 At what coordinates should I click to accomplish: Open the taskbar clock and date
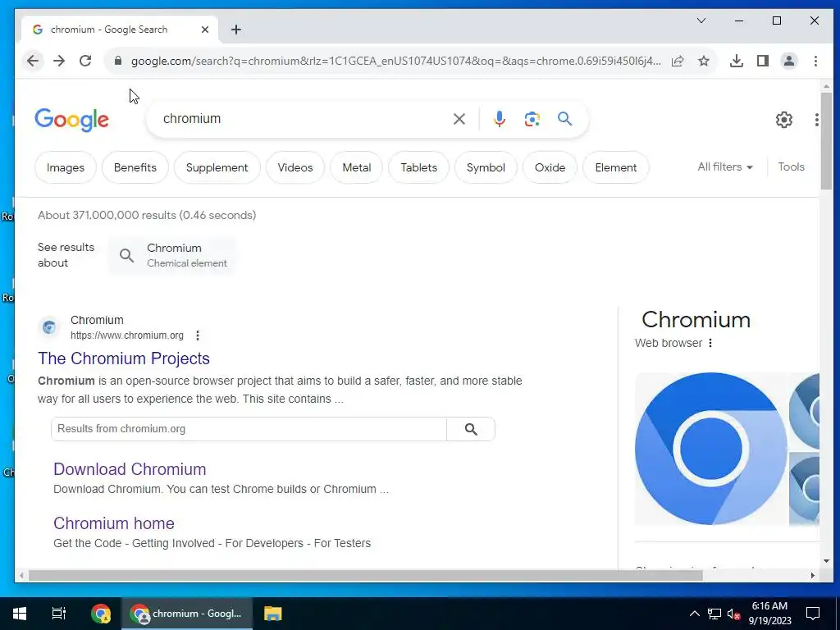click(769, 614)
